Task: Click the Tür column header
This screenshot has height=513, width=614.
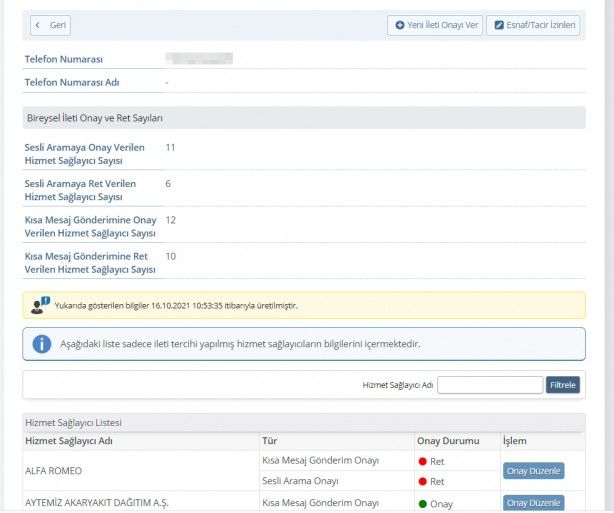Action: [269, 441]
